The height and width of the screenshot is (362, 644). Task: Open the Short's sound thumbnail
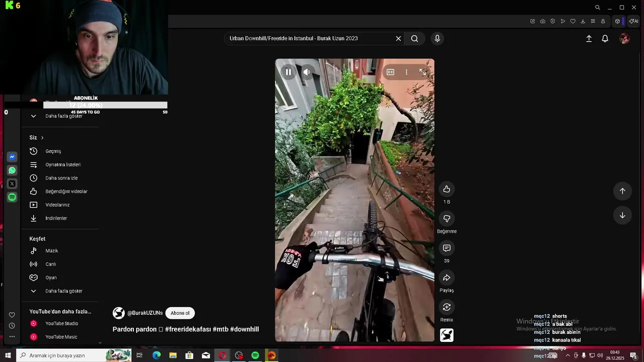[447, 335]
